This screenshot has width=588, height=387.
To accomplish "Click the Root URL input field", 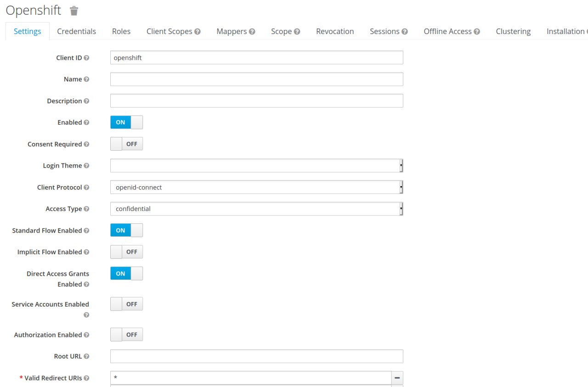I will (x=256, y=356).
